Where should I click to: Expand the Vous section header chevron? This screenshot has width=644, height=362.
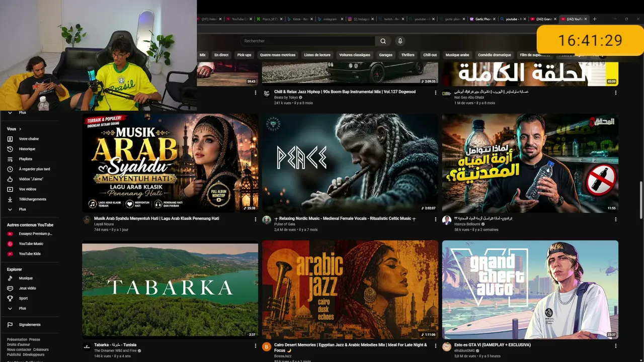[x=20, y=129]
